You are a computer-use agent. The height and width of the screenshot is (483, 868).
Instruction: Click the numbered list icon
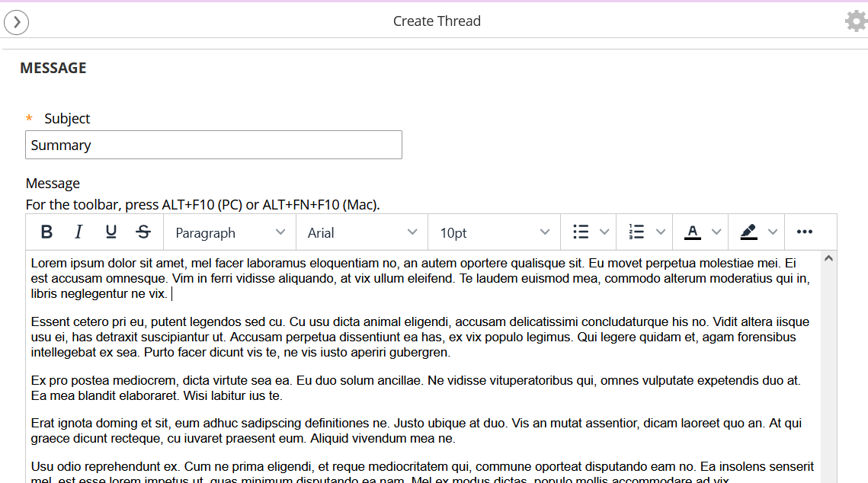[x=636, y=232]
